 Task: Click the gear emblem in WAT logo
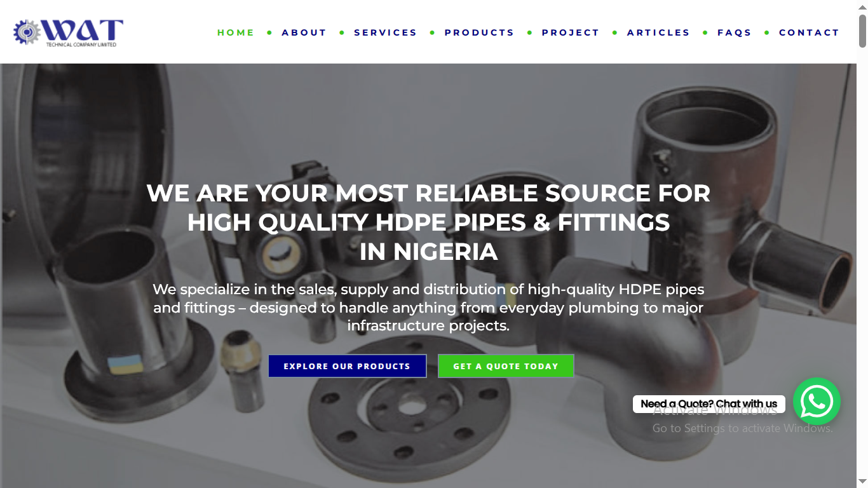pyautogui.click(x=27, y=32)
